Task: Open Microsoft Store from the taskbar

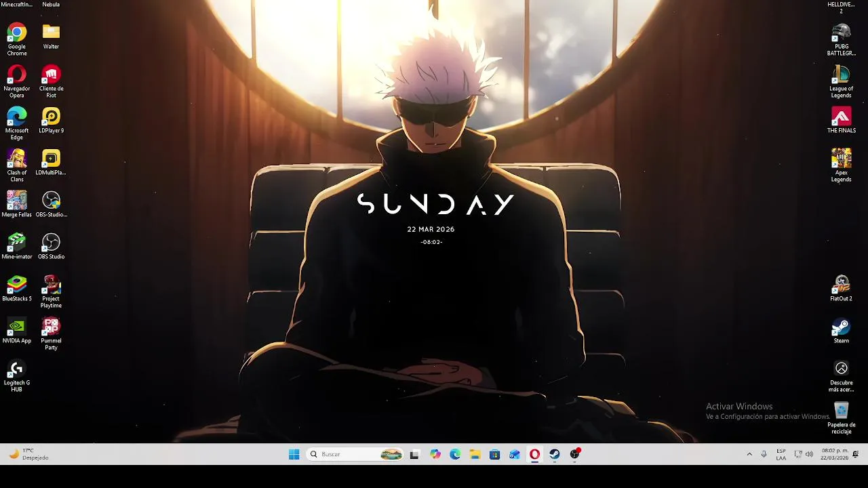Action: coord(495,454)
